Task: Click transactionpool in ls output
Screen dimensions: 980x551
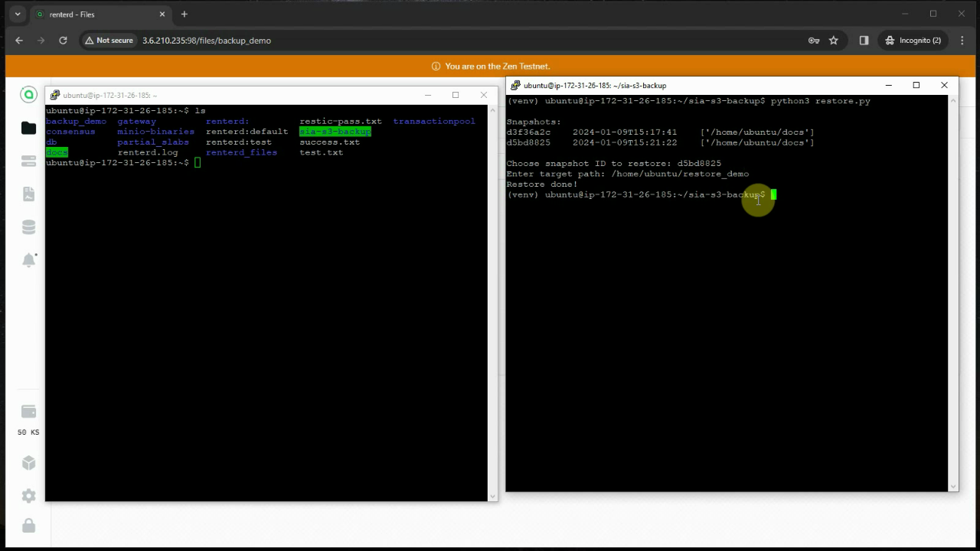Action: pyautogui.click(x=434, y=122)
